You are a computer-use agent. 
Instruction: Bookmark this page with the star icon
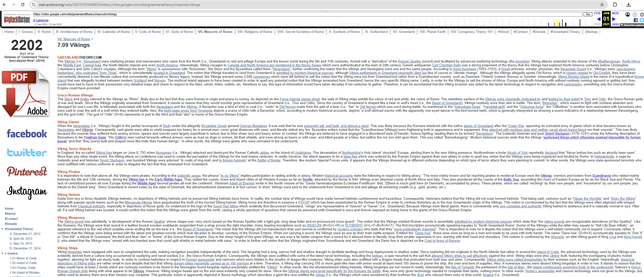(x=602, y=5)
